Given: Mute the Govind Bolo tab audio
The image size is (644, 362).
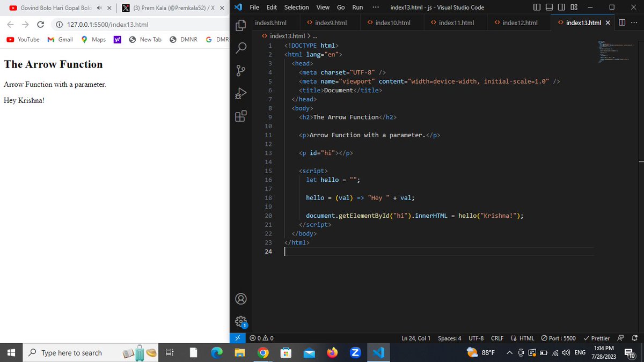Looking at the screenshot, I should pos(99,8).
